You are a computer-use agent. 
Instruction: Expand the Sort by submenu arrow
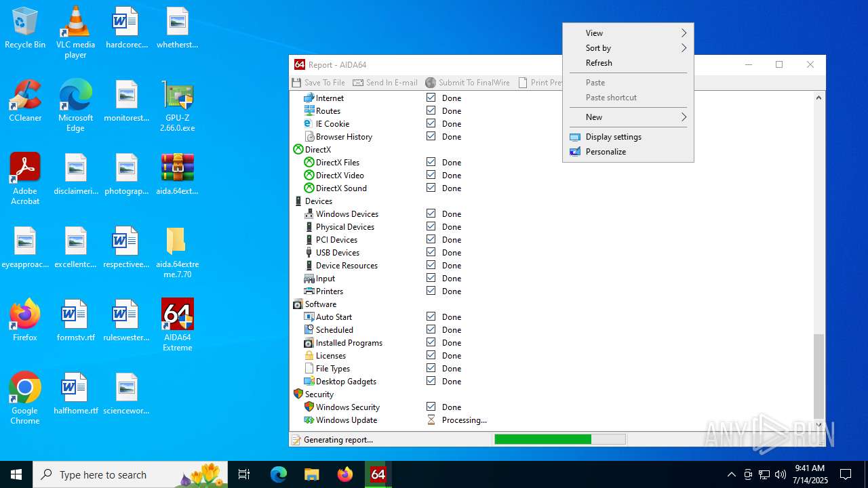click(684, 48)
